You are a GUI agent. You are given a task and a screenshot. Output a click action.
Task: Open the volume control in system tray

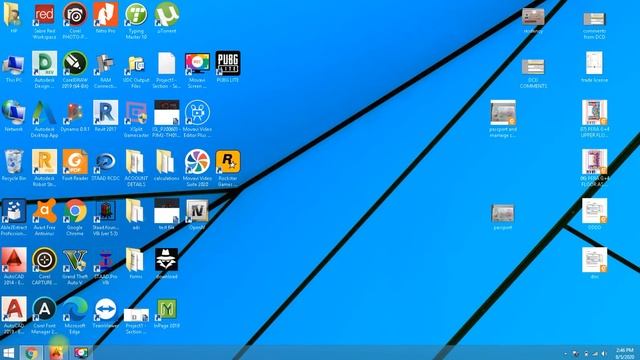[604, 353]
